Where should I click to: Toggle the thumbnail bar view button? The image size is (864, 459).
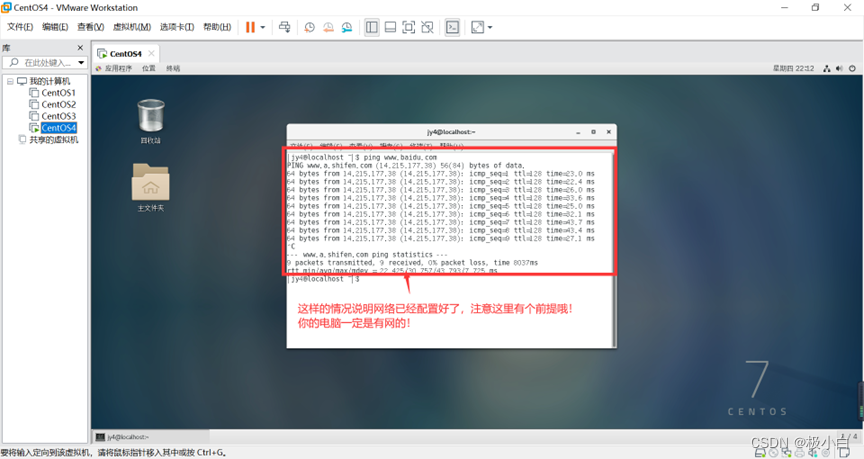(390, 27)
